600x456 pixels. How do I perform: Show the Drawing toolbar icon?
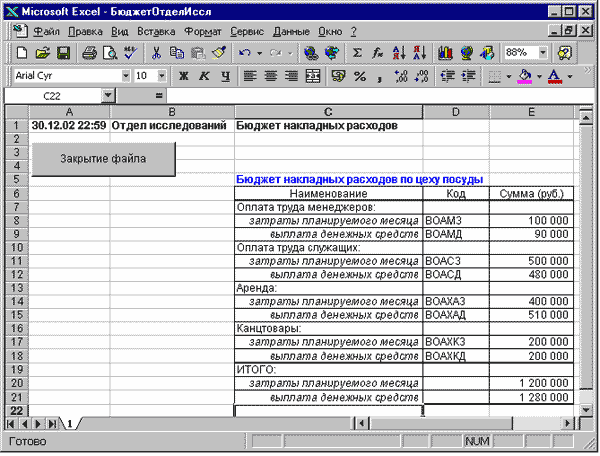tap(487, 53)
